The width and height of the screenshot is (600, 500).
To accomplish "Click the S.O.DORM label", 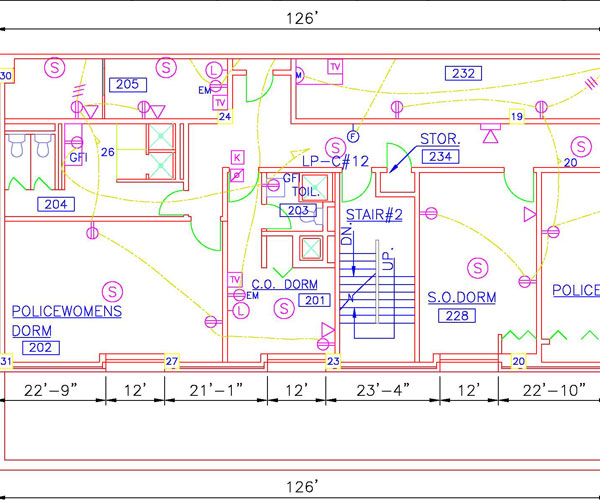I will pyautogui.click(x=462, y=297).
